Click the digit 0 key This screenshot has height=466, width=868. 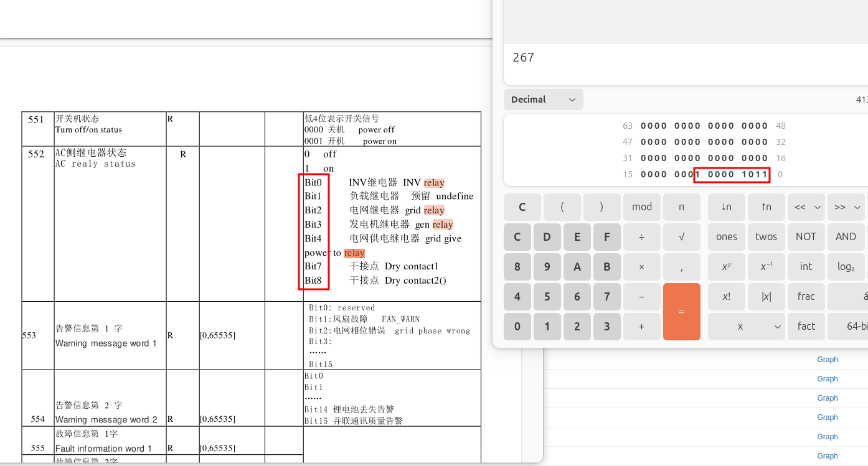click(517, 327)
